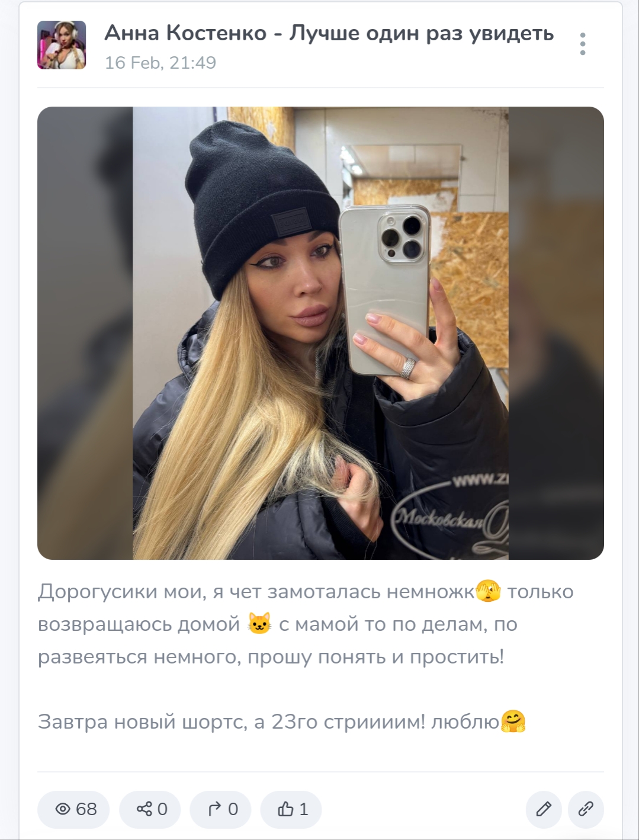Click the face-covering hands emoji
This screenshot has width=639, height=840.
click(x=489, y=591)
